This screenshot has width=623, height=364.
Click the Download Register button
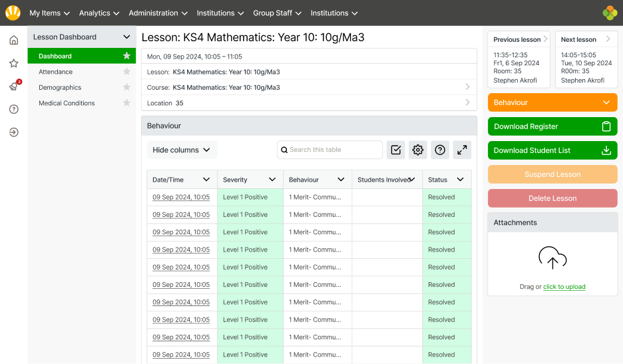pos(552,126)
